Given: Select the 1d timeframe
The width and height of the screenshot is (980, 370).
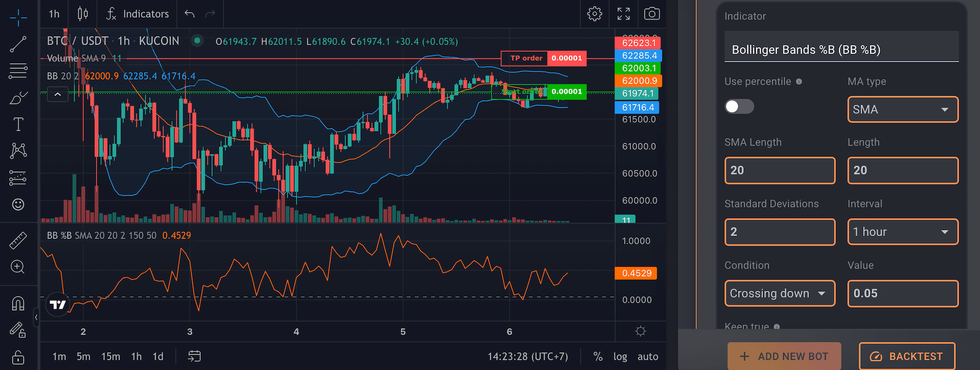Looking at the screenshot, I should pyautogui.click(x=158, y=356).
